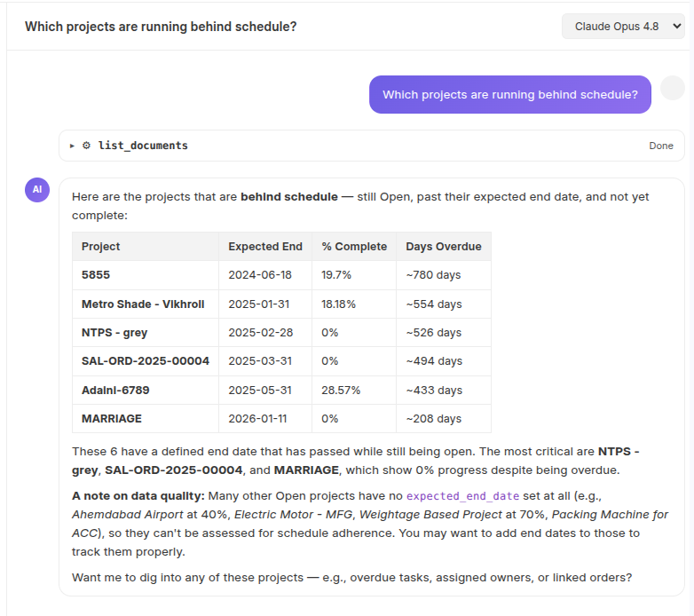Click the expected_end_date code text
Screen dimensions: 694x616
pos(462,496)
